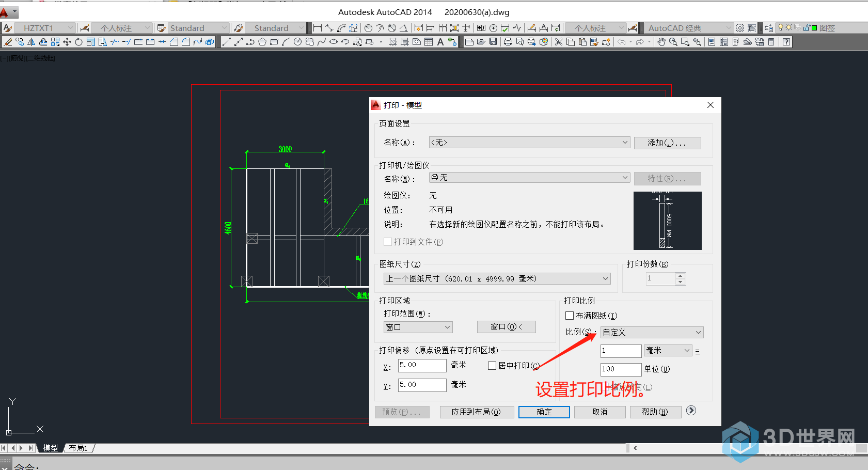Image resolution: width=868 pixels, height=470 pixels.
Task: Enable the 居中打印 center plot checkbox
Action: pos(492,366)
